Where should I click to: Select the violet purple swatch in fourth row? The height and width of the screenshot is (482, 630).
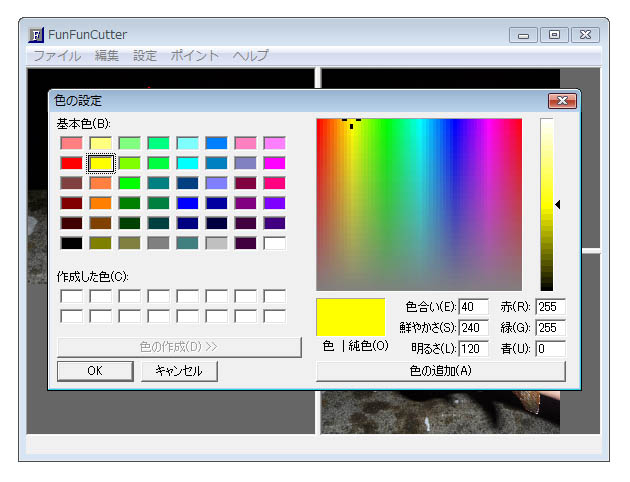tap(274, 203)
